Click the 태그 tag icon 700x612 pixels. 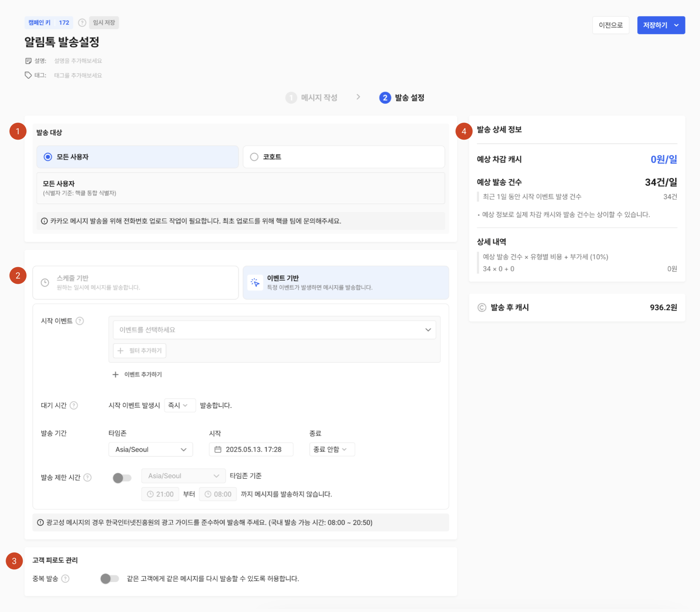28,75
